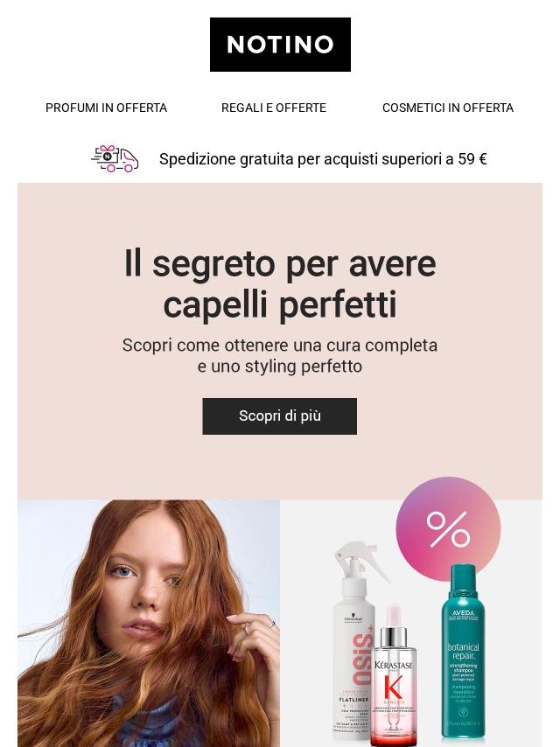Click the headline Il segreto per avere capelli perfetti
The height and width of the screenshot is (747, 560).
pos(280,283)
